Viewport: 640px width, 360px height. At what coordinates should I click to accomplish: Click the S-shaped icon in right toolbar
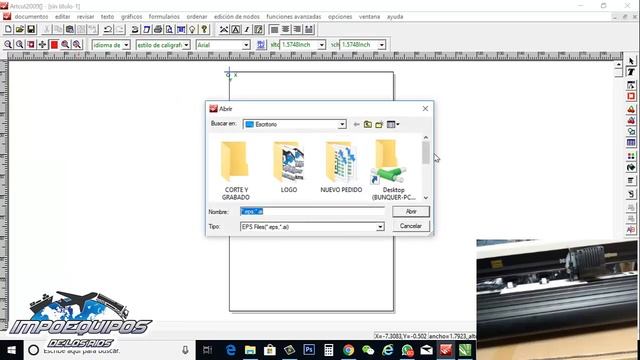[x=631, y=194]
